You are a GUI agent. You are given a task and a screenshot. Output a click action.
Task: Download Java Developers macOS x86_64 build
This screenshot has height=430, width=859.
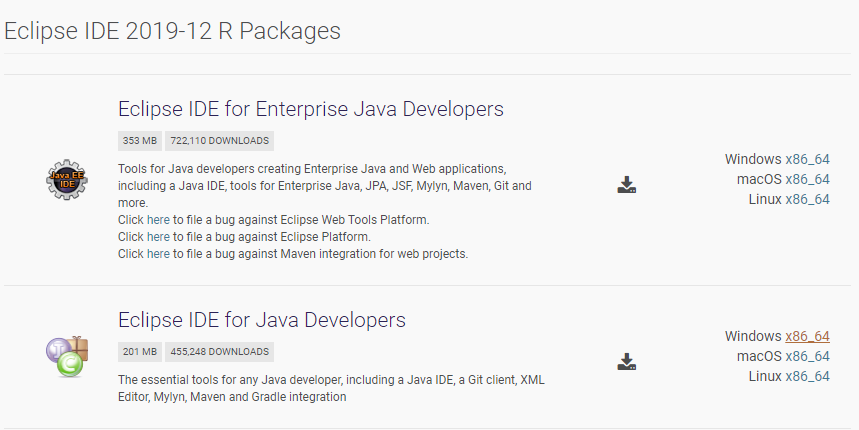click(808, 356)
